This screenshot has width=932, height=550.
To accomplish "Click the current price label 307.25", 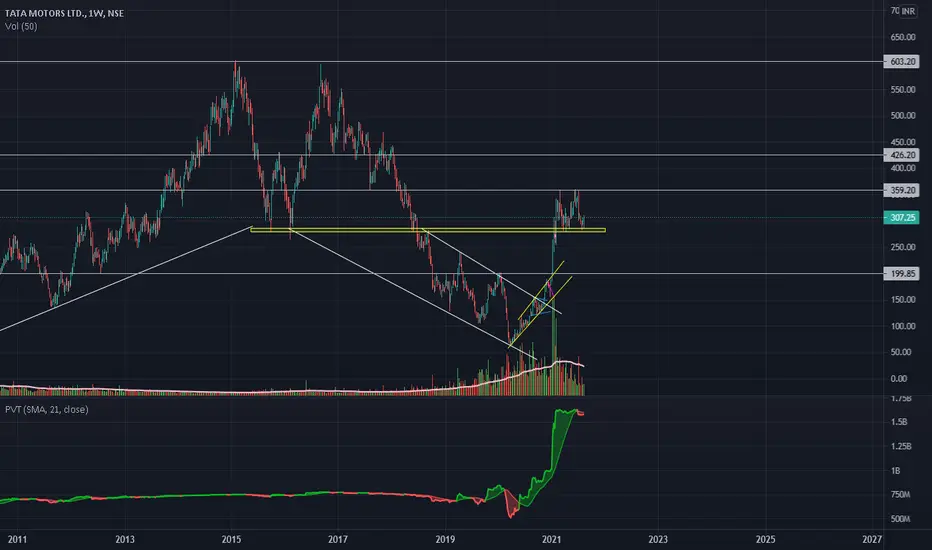I will [902, 218].
